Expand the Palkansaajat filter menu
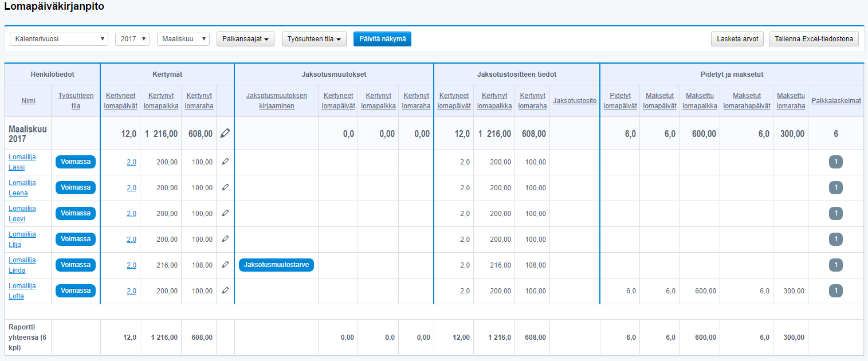The image size is (868, 361). click(x=245, y=39)
